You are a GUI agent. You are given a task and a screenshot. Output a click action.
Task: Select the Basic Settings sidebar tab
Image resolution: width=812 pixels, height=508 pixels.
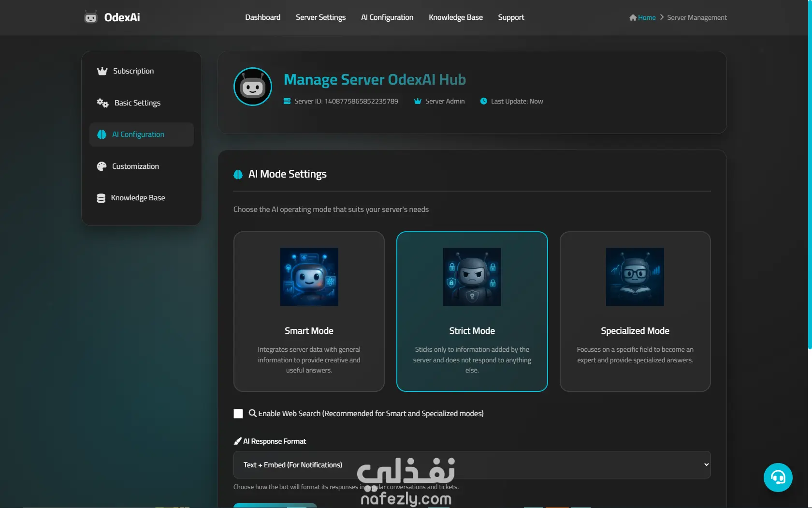tap(142, 103)
